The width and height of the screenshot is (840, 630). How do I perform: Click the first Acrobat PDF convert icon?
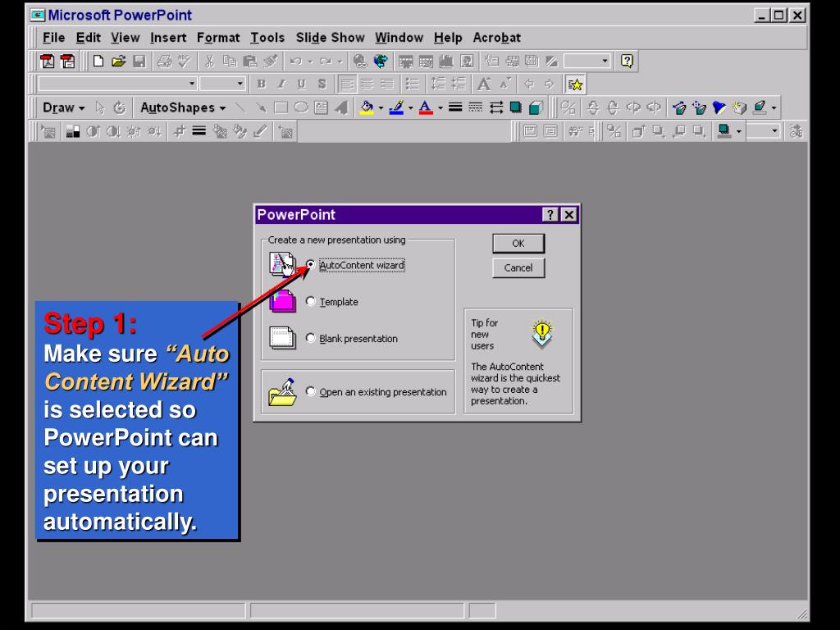coord(47,61)
